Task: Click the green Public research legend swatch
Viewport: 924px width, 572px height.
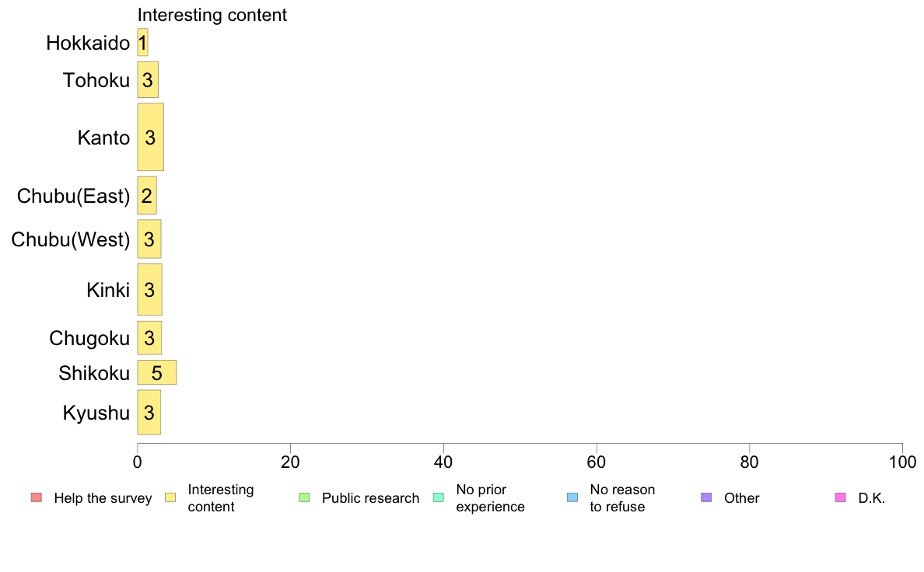Action: [305, 497]
